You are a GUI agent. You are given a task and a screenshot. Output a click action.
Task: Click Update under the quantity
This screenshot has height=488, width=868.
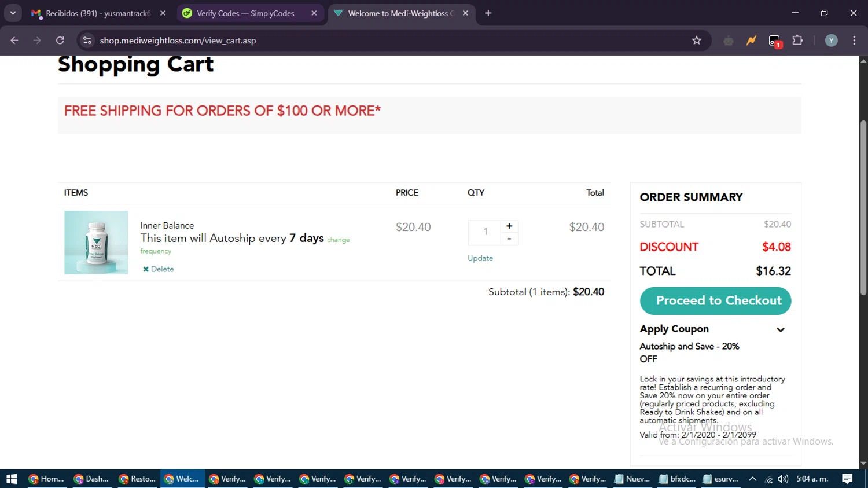pos(480,258)
